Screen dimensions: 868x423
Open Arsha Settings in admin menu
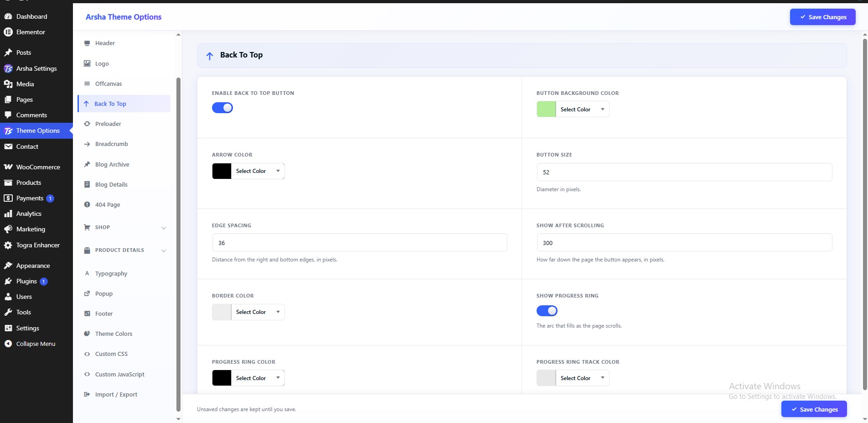coord(36,68)
